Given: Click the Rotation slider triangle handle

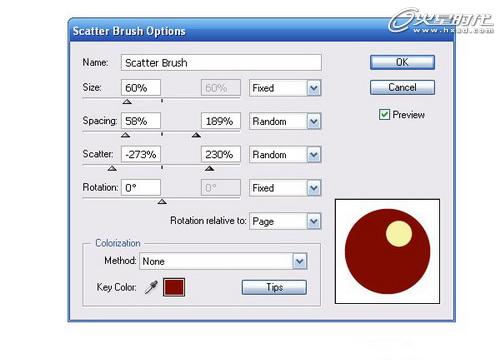Looking at the screenshot, I should 162,202.
